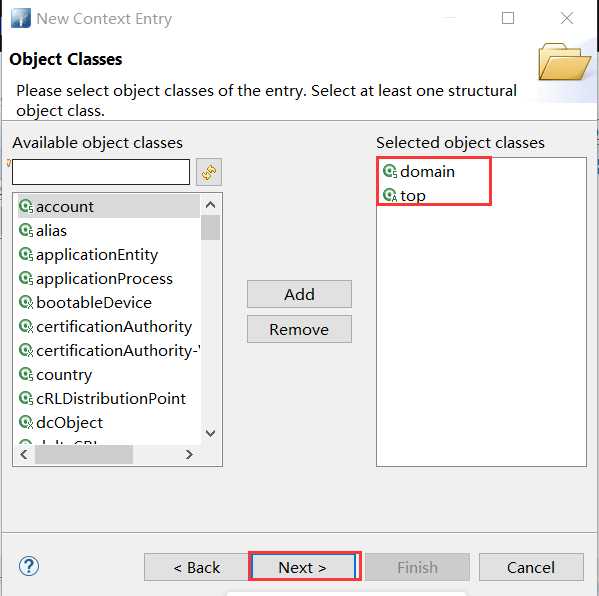
Task: Click the top abstract class icon
Action: coord(390,195)
